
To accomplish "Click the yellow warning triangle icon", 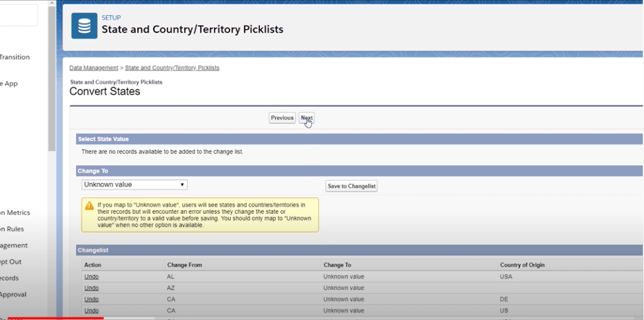I will coord(89,206).
